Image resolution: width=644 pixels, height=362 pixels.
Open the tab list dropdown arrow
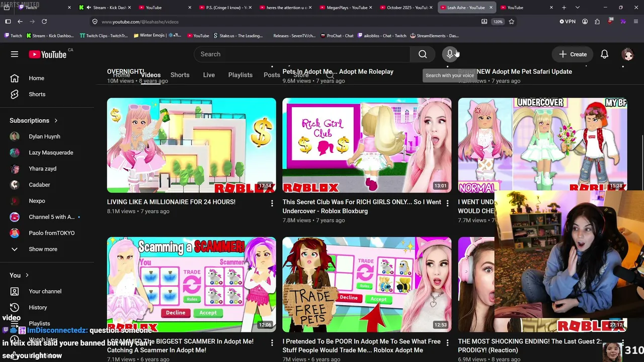(578, 8)
